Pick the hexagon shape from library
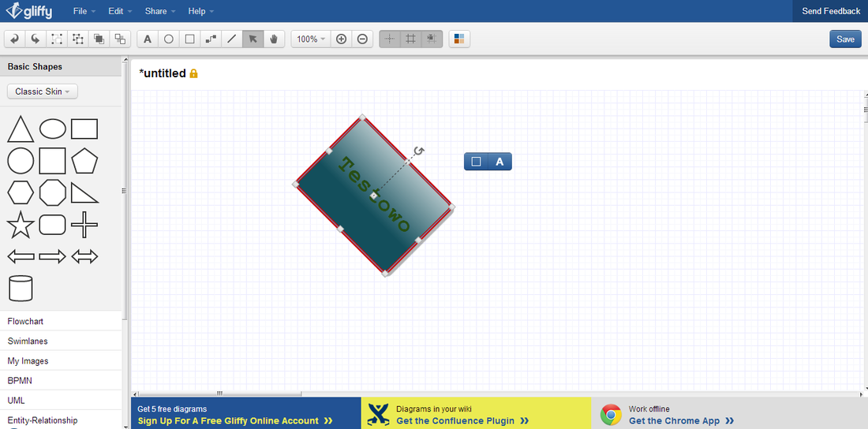Screen dimensions: 868x429 [x=21, y=192]
